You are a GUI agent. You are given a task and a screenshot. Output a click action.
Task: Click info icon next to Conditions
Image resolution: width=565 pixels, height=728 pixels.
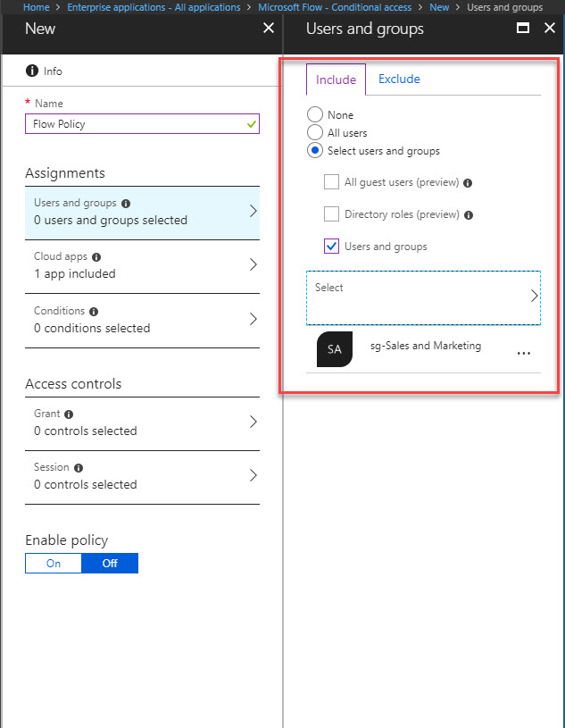tap(94, 312)
